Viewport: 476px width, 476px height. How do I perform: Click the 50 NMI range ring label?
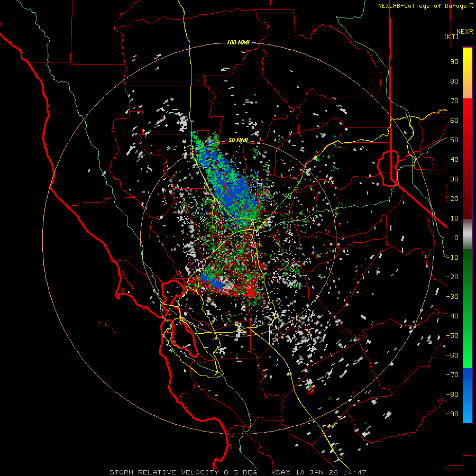238,140
